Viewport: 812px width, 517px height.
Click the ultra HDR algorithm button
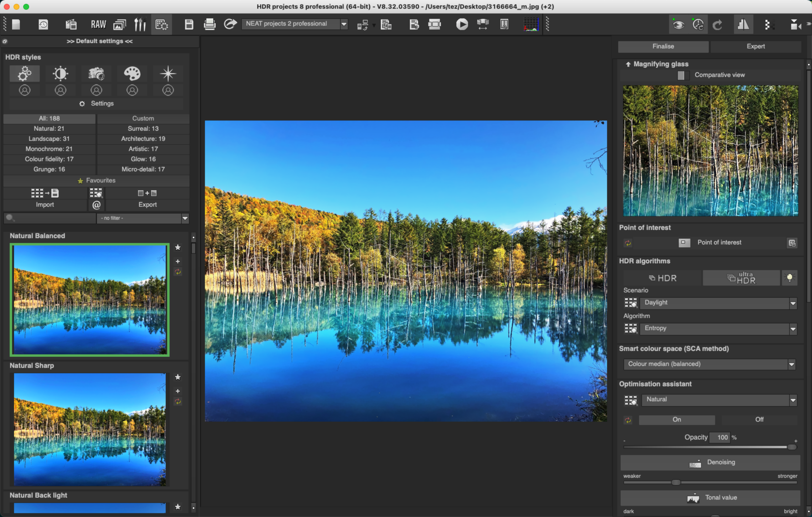coord(741,277)
